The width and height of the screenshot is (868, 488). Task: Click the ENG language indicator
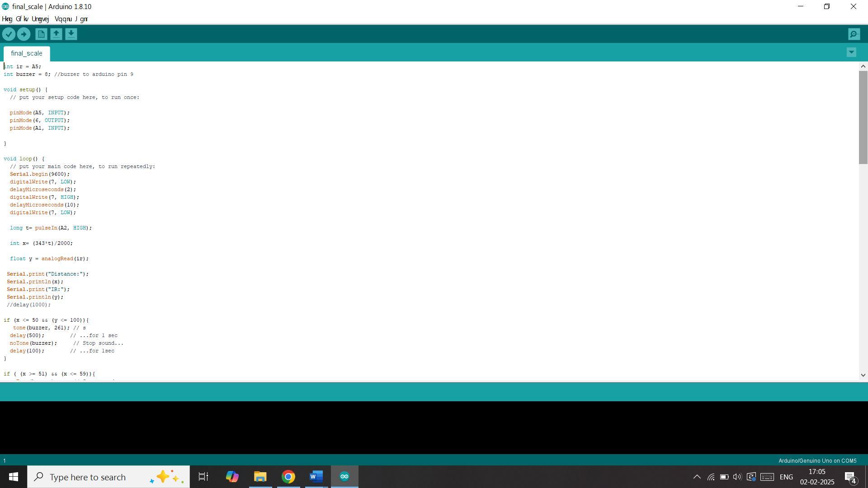786,477
